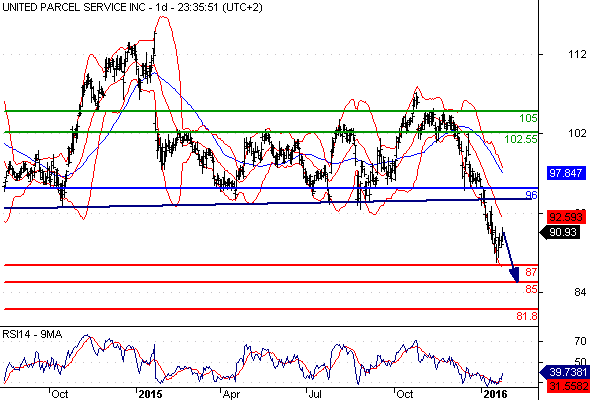The width and height of the screenshot is (590, 400).
Task: Click the 2016 date axis label
Action: 495,394
